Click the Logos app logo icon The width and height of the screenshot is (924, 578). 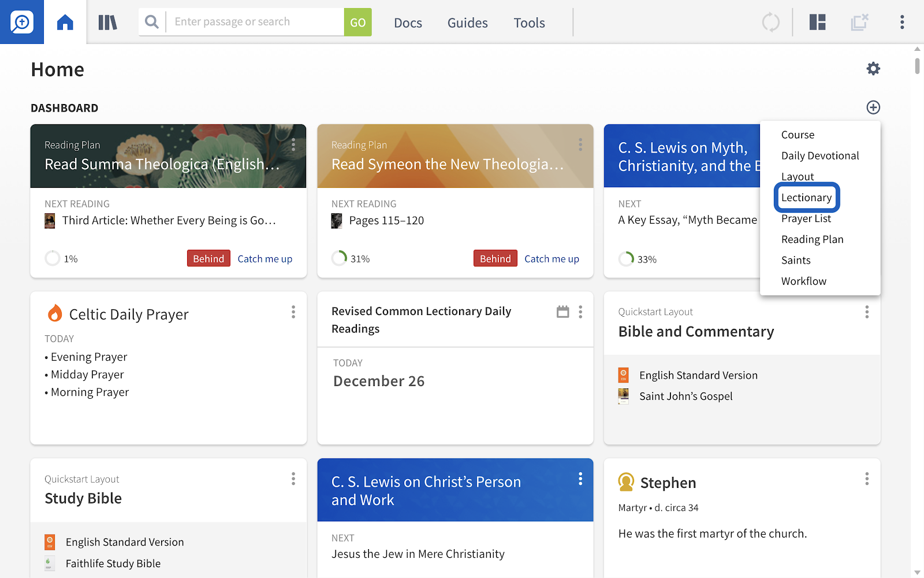(x=22, y=22)
